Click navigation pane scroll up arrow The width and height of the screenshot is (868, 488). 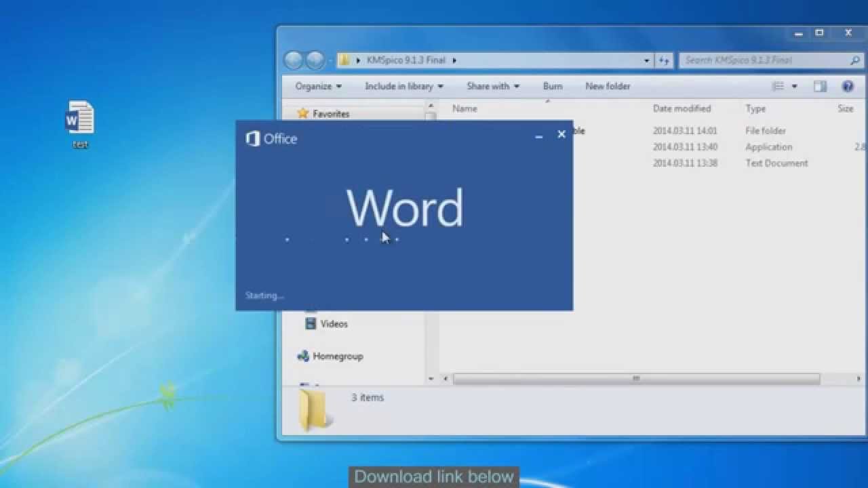[x=431, y=106]
